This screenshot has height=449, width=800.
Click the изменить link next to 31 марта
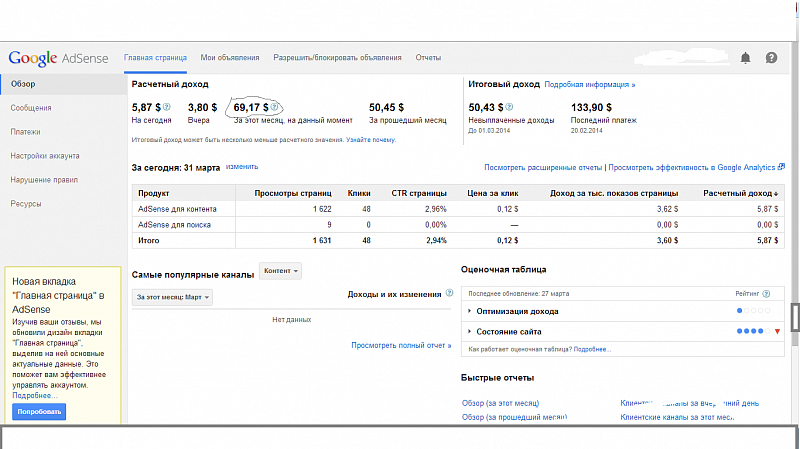pos(242,167)
